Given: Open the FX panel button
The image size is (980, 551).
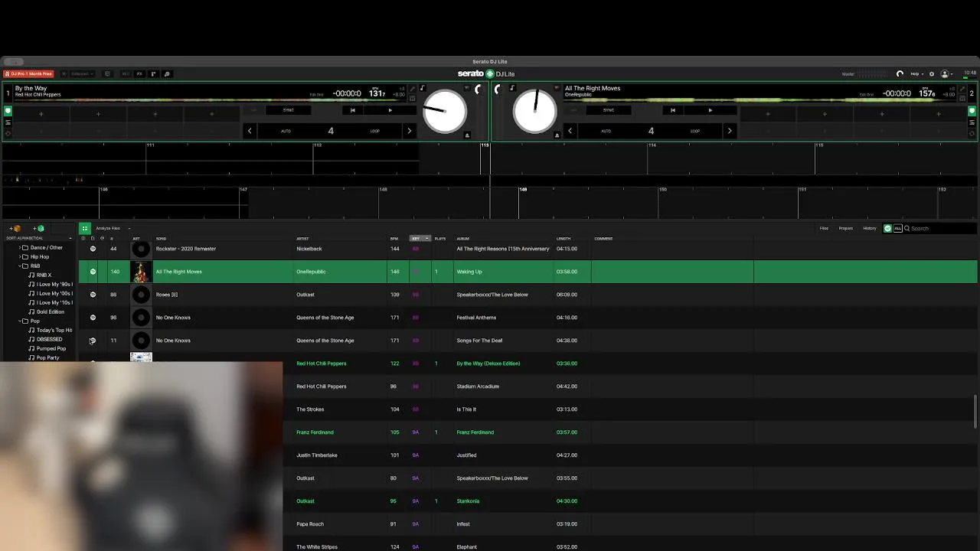Looking at the screenshot, I should point(139,74).
